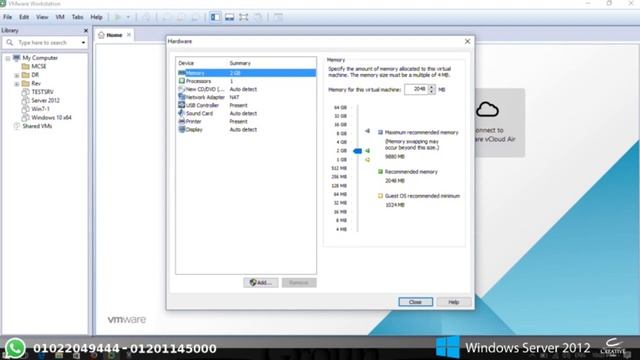The height and width of the screenshot is (360, 640).
Task: Open dropdown arrow beside the play icon
Action: [128, 17]
